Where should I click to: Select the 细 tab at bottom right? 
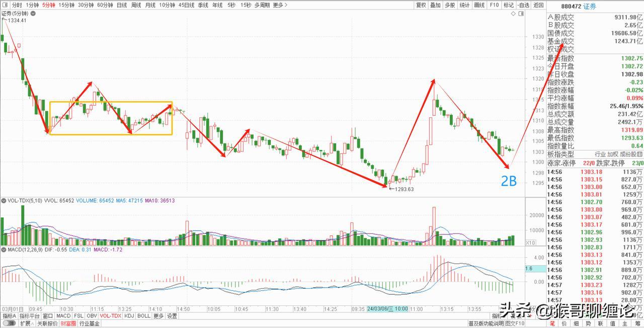(577, 324)
